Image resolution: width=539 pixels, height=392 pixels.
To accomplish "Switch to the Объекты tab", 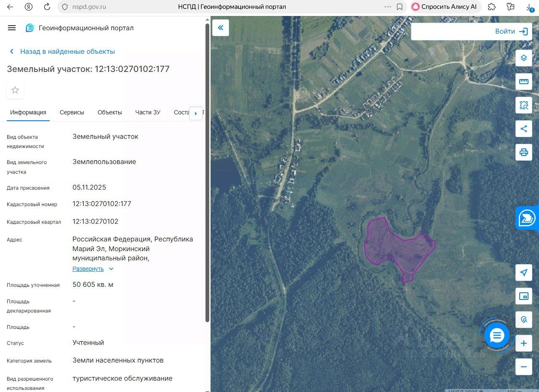I will coord(109,112).
